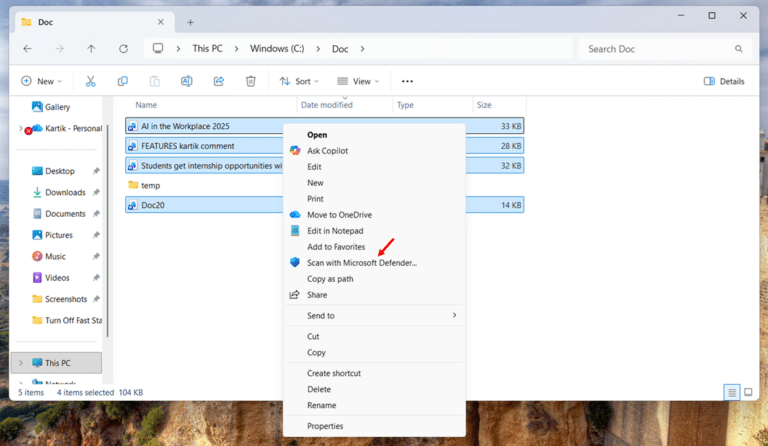Click the Rename icon in toolbar
This screenshot has height=446, width=768.
(x=186, y=81)
